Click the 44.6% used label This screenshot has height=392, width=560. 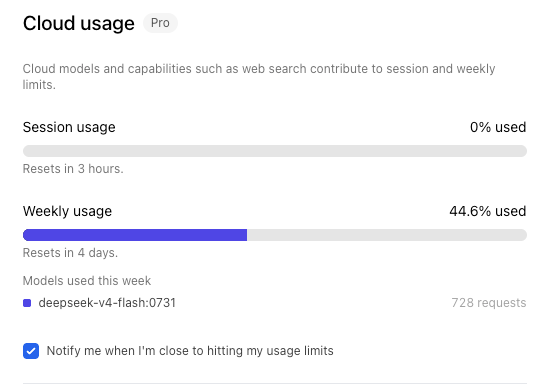488,211
